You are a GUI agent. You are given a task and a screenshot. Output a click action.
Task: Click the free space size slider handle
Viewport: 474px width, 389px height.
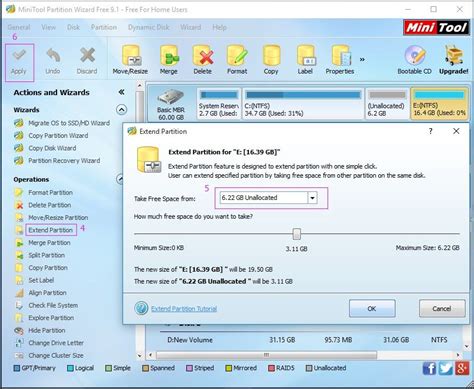(x=296, y=234)
